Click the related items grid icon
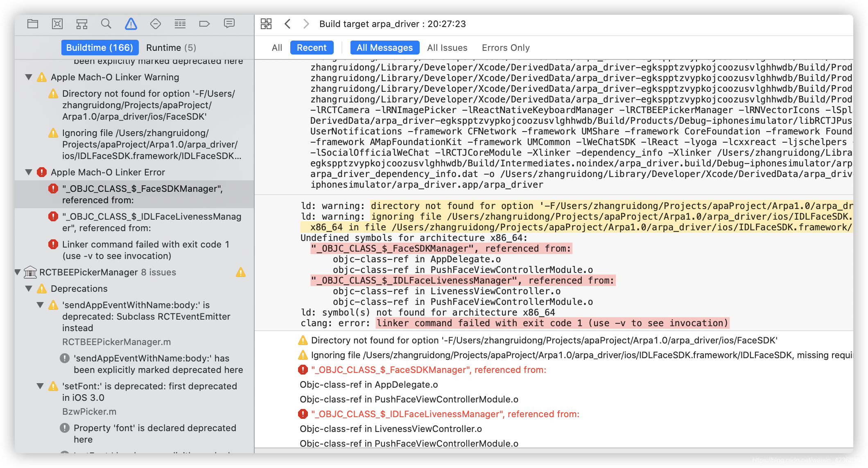This screenshot has height=468, width=868. click(x=266, y=24)
